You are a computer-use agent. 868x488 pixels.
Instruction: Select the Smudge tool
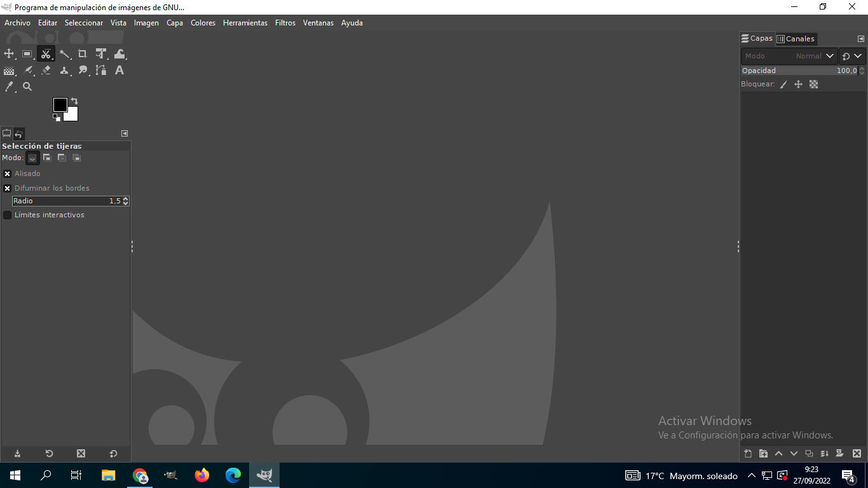[x=83, y=71]
